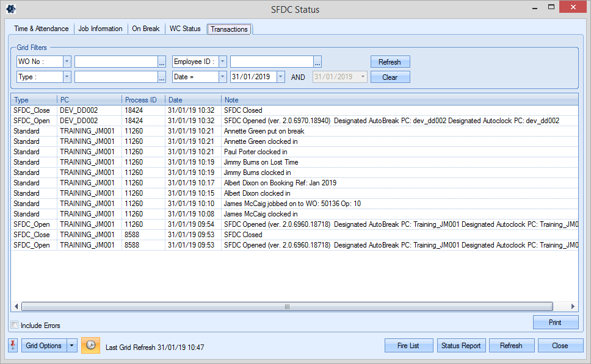Click the scrollbar left arrow
The image size is (591, 364).
point(16,307)
